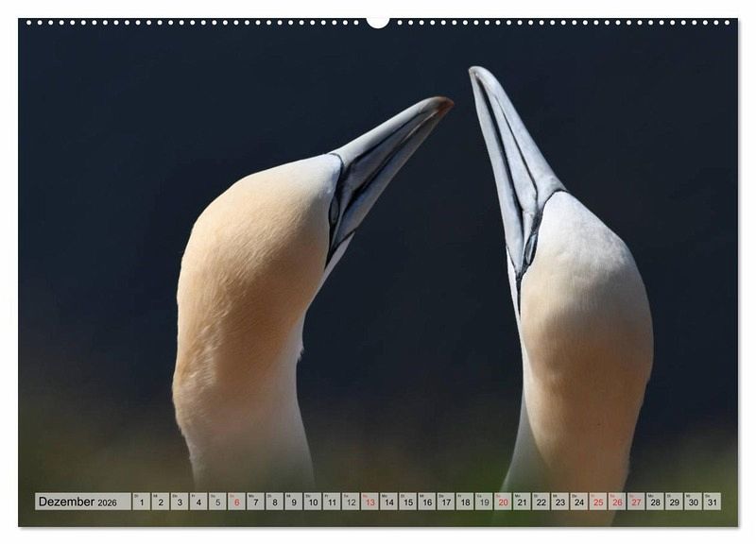Select day 23 in the calendar strip
Screen dimensions: 756x545
pos(560,502)
